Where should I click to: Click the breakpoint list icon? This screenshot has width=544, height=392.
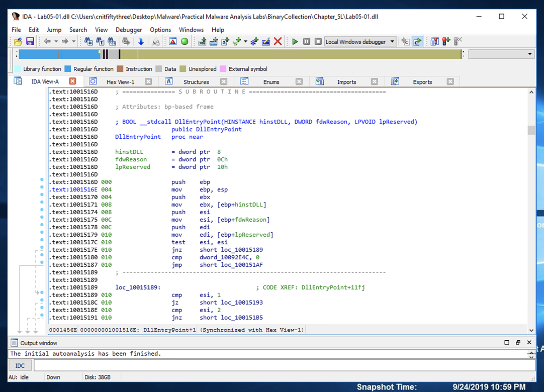(434, 42)
